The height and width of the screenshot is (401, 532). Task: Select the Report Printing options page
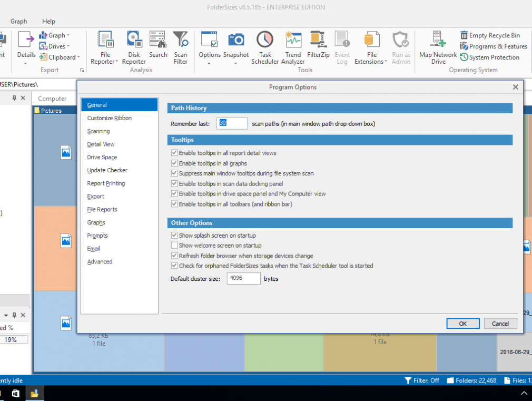coord(120,183)
